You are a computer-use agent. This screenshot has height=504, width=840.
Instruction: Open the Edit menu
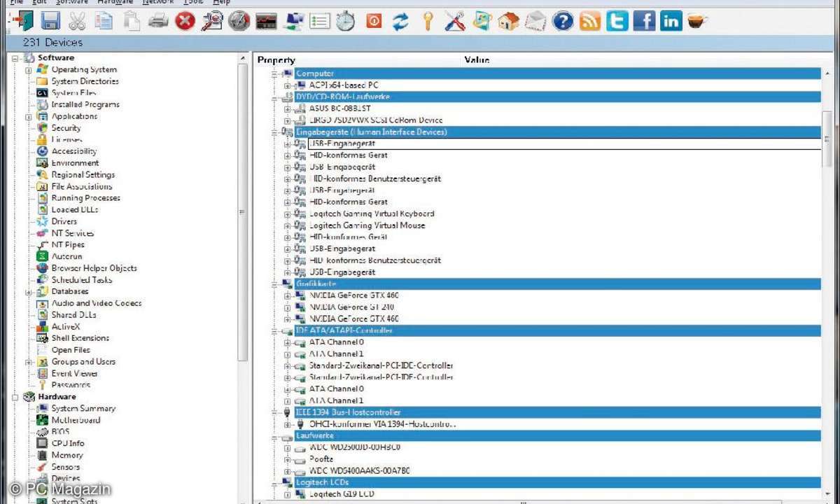coord(39,2)
